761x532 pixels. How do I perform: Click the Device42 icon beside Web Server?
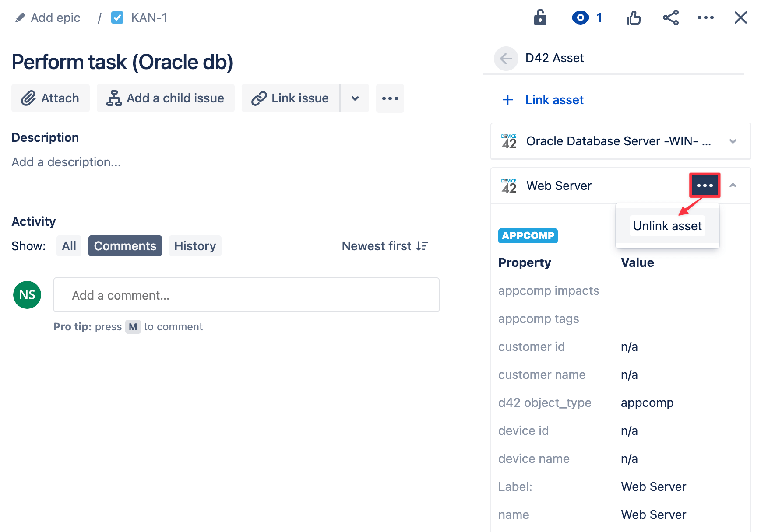[x=508, y=185]
